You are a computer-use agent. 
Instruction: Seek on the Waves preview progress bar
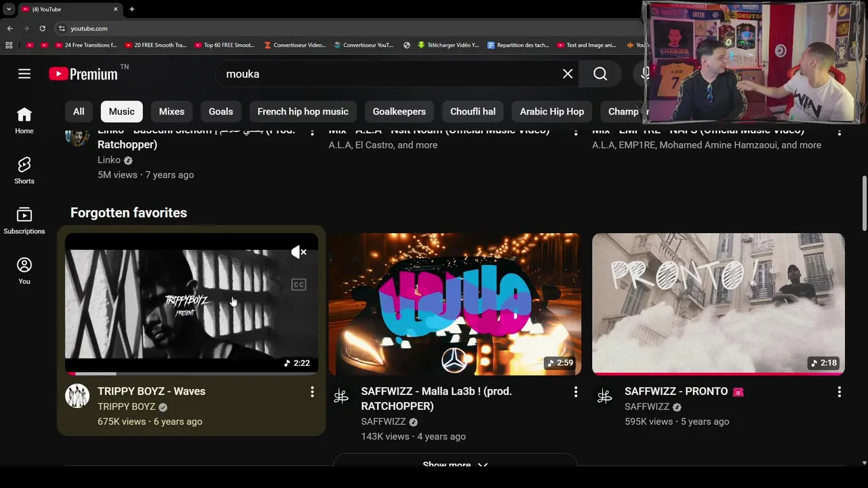click(x=191, y=373)
